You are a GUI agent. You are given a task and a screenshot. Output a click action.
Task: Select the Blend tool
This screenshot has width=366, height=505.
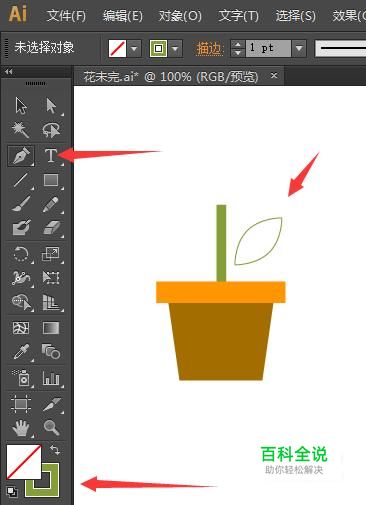pyautogui.click(x=51, y=352)
